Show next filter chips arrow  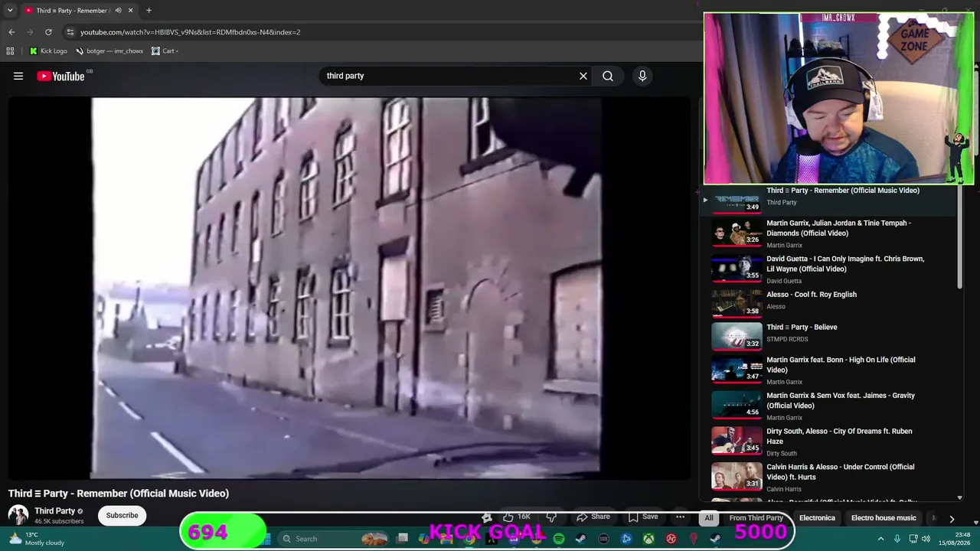pos(952,518)
